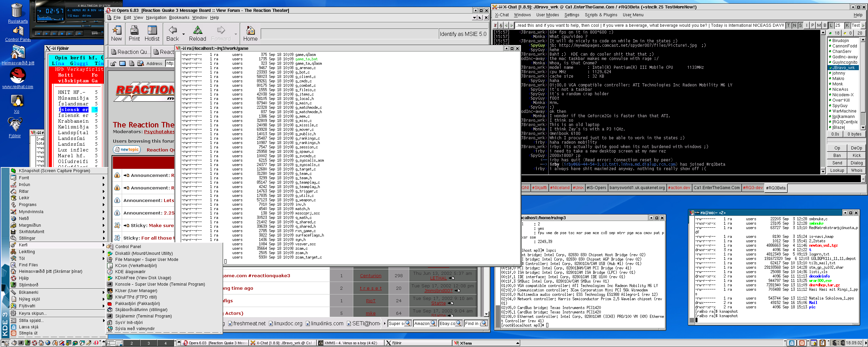868x347 pixels.
Task: Click the Whois button in X-Chat
Action: click(856, 170)
